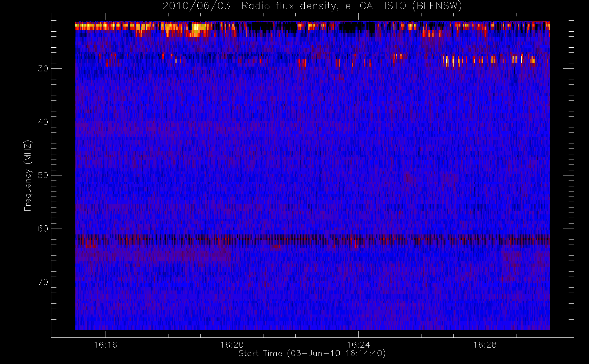Click the plot title mentioning e-CALLISTO (BLENSW)
The image size is (589, 364).
[312, 6]
